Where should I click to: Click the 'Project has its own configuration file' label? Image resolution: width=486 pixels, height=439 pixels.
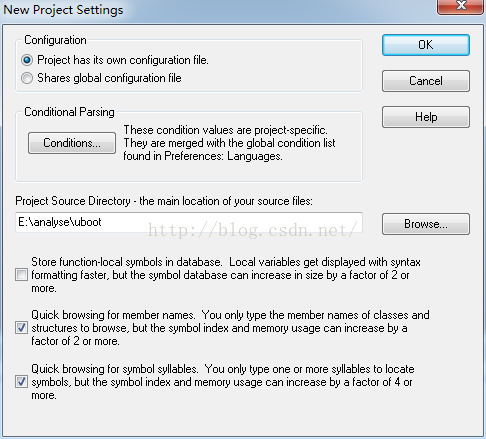[123, 60]
